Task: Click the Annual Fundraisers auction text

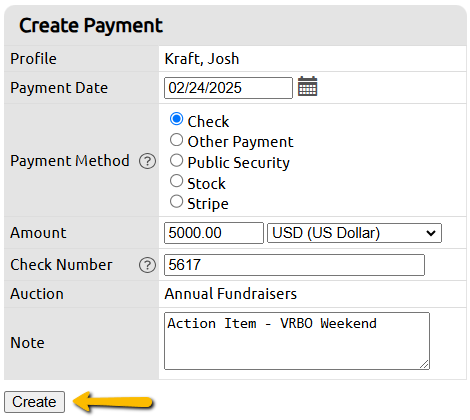Action: pos(231,294)
